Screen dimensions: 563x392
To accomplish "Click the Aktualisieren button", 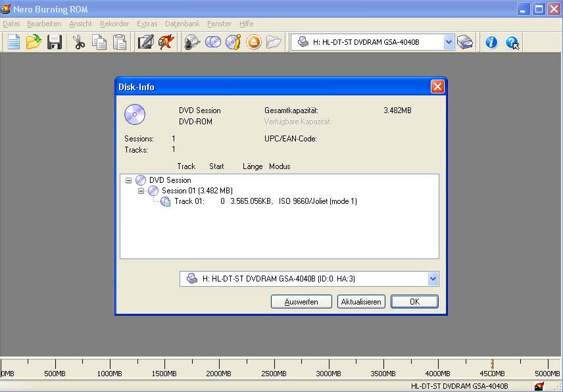I will point(361,301).
